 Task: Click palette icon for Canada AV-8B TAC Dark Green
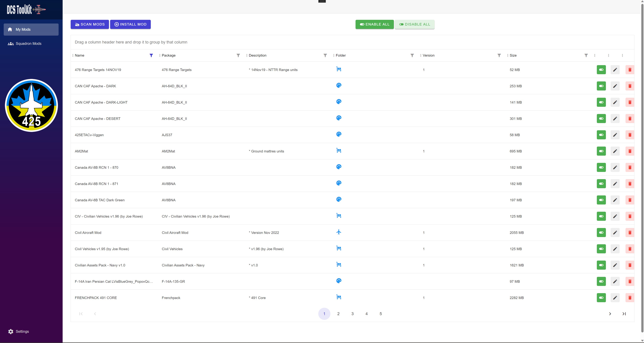pyautogui.click(x=339, y=199)
